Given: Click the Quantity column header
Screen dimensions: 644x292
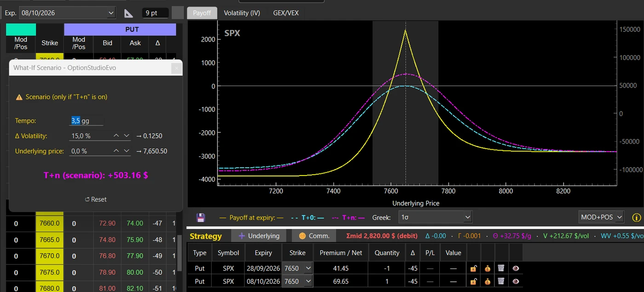Looking at the screenshot, I should tap(387, 253).
